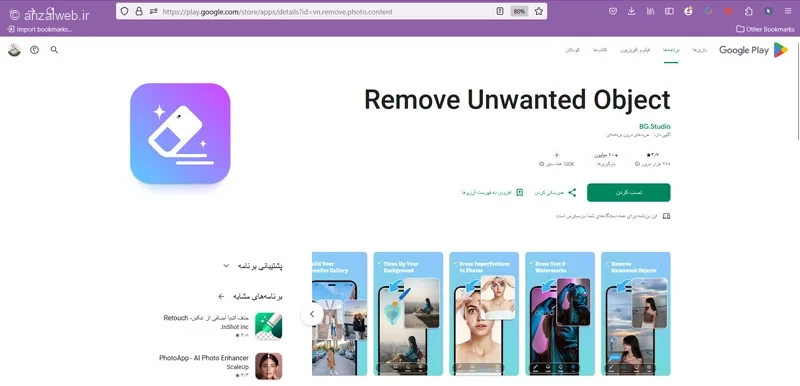Screen dimensions: 800x386
Task: Click the 80% zoom level indicator
Action: [x=519, y=11]
